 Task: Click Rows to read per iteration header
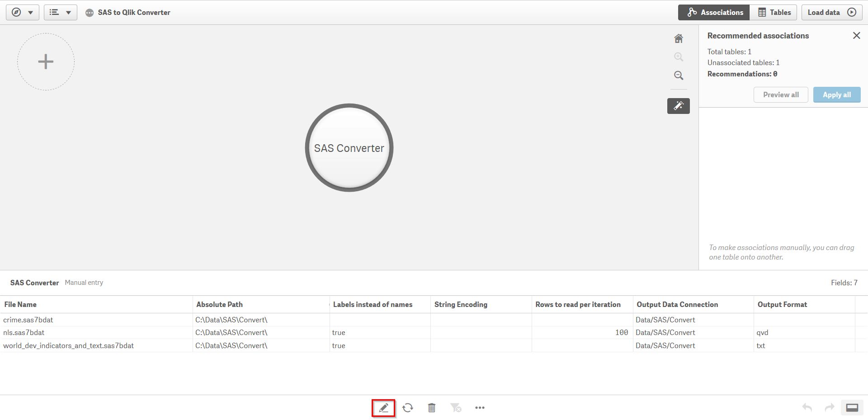click(x=582, y=304)
